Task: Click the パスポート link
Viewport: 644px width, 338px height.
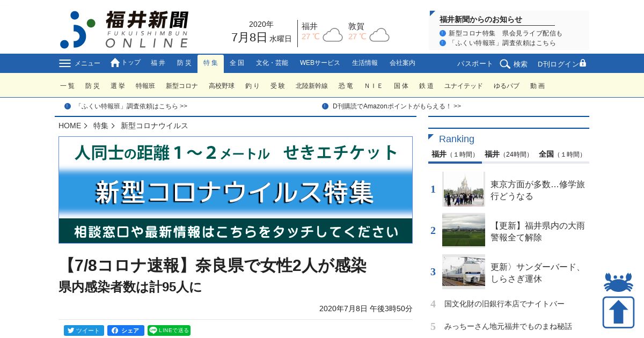Action: tap(475, 64)
